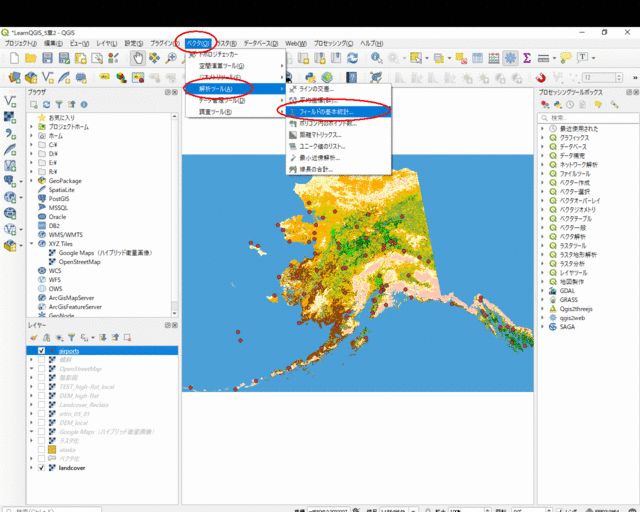Collapse the XYZ Tiles node in Browser
The height and width of the screenshot is (512, 640).
coord(31,244)
